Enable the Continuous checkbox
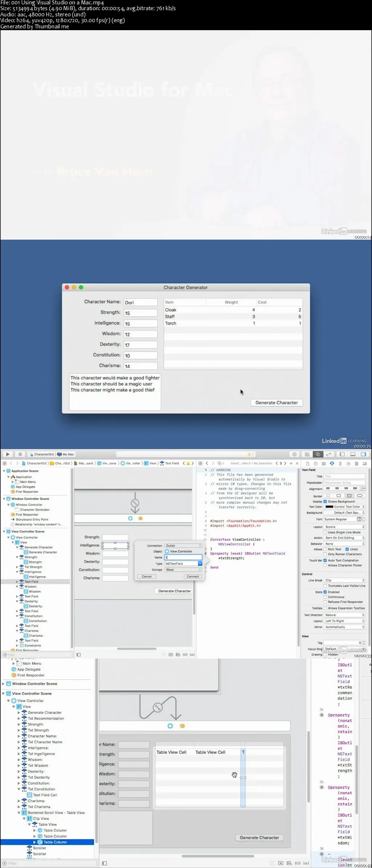Image resolution: width=372 pixels, height=868 pixels. click(x=325, y=597)
